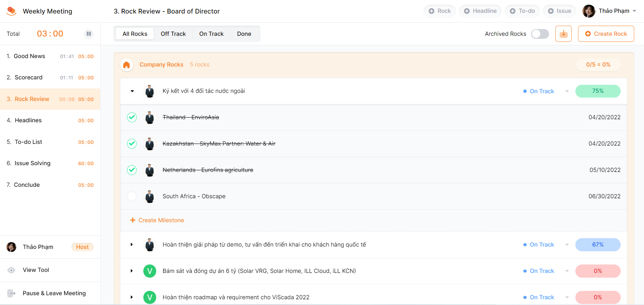Click 0% progress pill on Bám sát rock
This screenshot has width=644, height=305.
click(598, 271)
